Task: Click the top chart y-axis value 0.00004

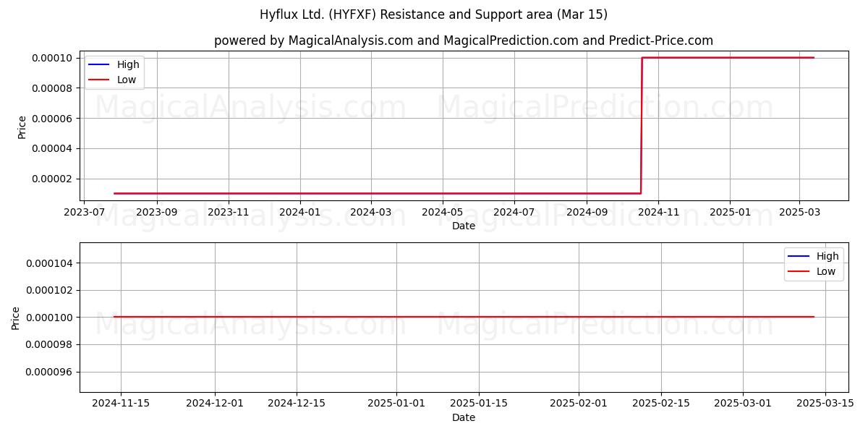Action: 52,149
